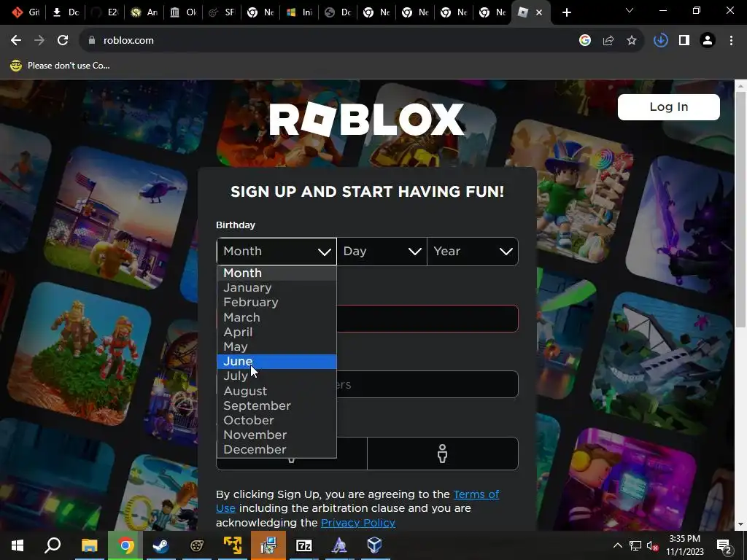
Task: Switch to the Ini tab
Action: (299, 12)
